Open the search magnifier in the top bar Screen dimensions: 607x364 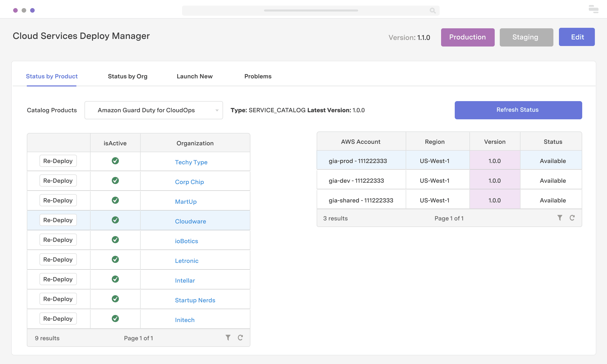(x=432, y=10)
